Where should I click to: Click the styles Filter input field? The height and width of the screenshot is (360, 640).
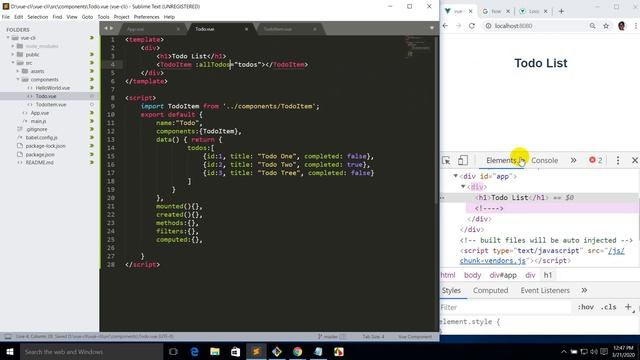click(x=505, y=307)
